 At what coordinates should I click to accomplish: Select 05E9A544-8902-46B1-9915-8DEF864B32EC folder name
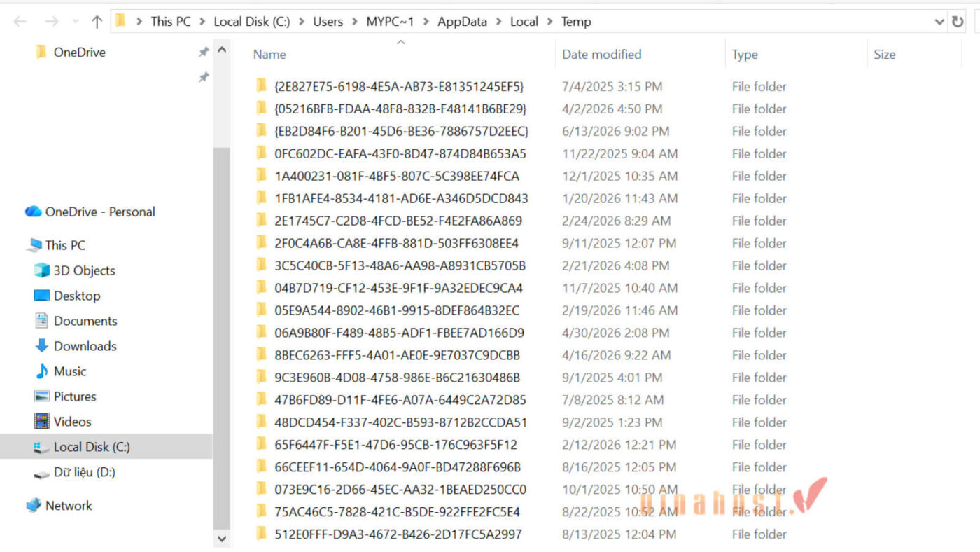(397, 310)
